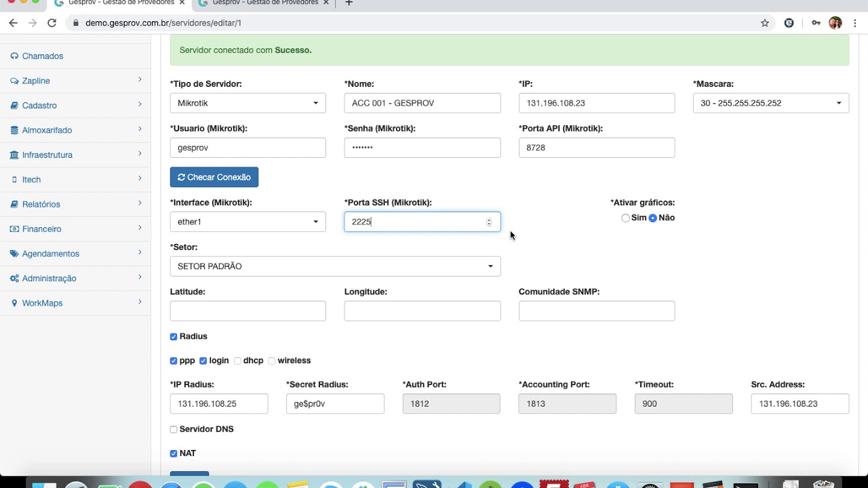Image resolution: width=868 pixels, height=488 pixels.
Task: Click the browser forward arrow
Action: click(x=32, y=22)
